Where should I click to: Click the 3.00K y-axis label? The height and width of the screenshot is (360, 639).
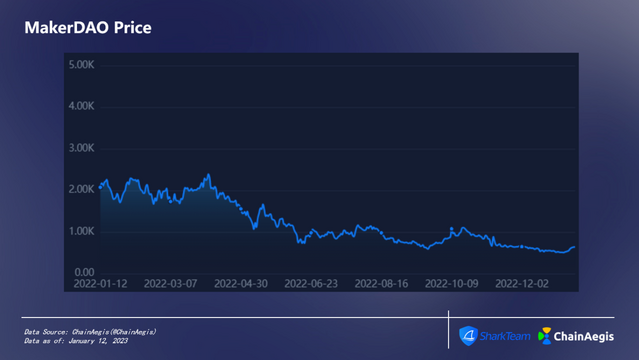[82, 148]
